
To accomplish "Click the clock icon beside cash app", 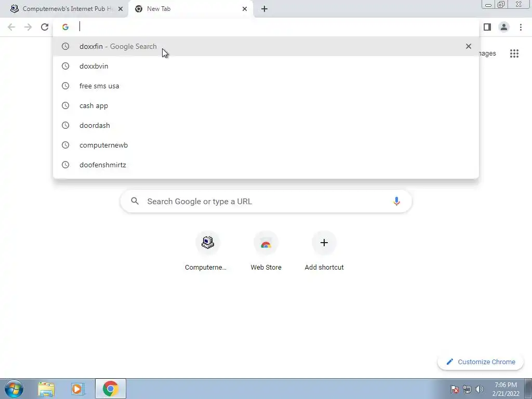I will point(65,105).
